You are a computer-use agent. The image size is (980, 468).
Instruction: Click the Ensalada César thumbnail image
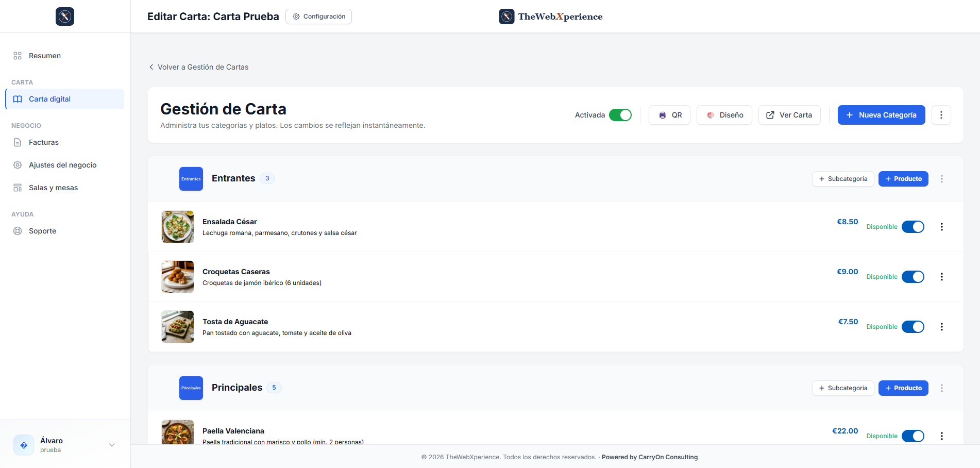[x=178, y=227]
